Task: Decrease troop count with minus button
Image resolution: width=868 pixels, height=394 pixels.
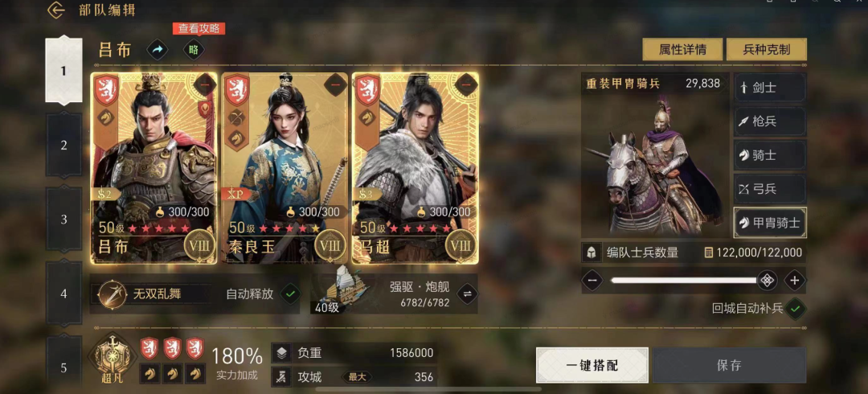Action: 592,281
